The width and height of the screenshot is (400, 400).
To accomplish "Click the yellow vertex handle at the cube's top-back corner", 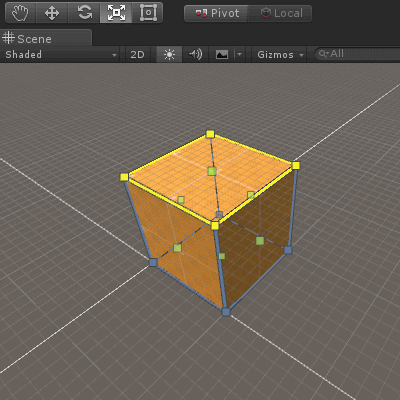I will 210,134.
